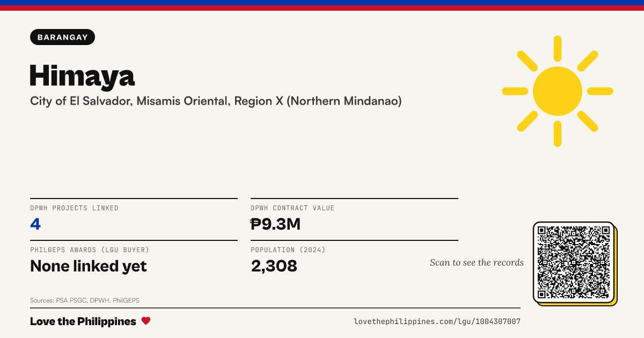Click the Himaya heading

coord(83,76)
